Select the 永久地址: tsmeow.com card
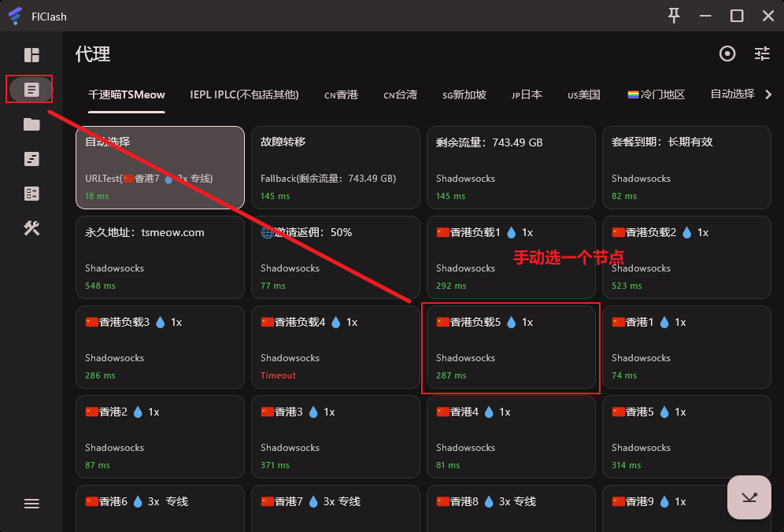Viewport: 784px width, 532px height. [x=160, y=257]
